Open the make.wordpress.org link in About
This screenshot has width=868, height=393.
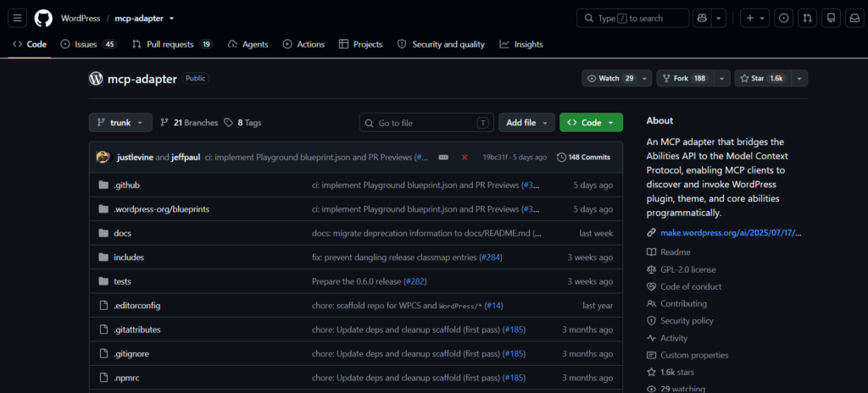coord(731,232)
